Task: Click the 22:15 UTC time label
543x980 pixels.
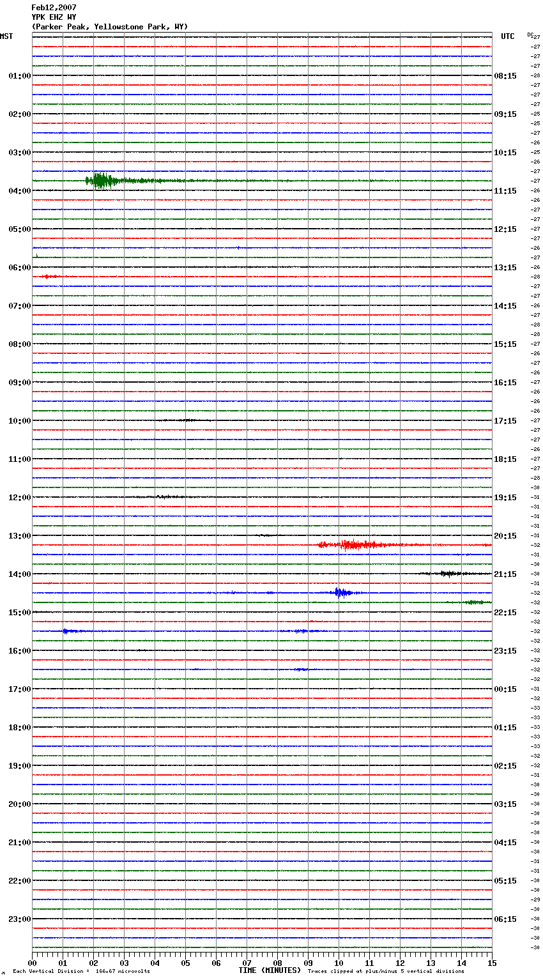Action: coord(505,613)
